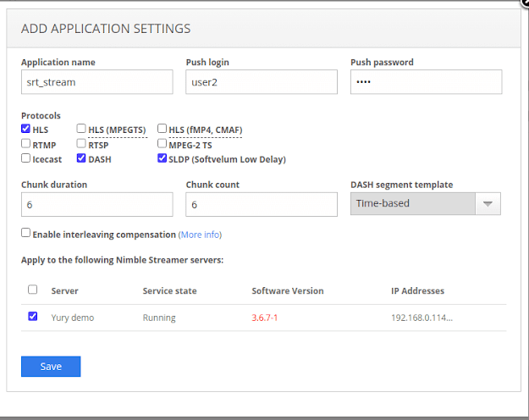Enable the HLS (MPEGTS) protocol
This screenshot has height=420, width=529.
[81, 130]
